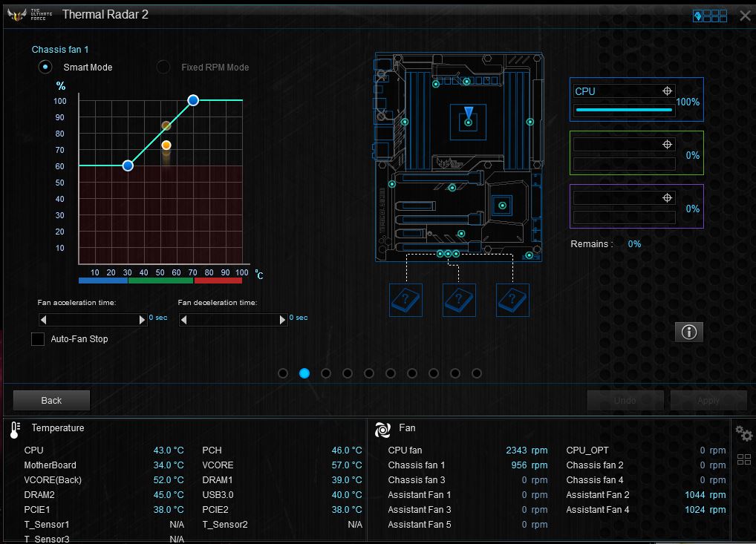
Task: Click the USB3.0 temperature 40.0 °C
Action: 347,495
